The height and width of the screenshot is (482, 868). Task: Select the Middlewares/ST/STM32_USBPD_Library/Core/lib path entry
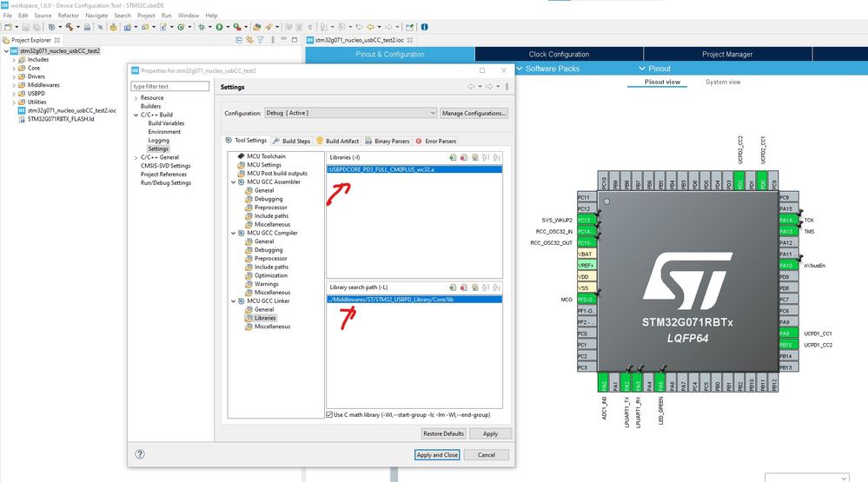pyautogui.click(x=414, y=300)
